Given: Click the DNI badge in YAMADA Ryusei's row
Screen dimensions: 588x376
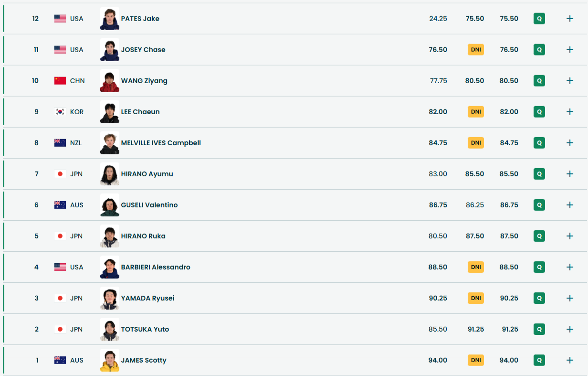Looking at the screenshot, I should coord(476,298).
